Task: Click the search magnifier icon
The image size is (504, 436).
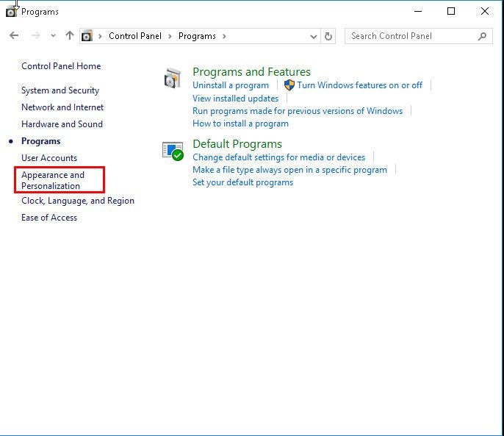Action: [x=482, y=36]
